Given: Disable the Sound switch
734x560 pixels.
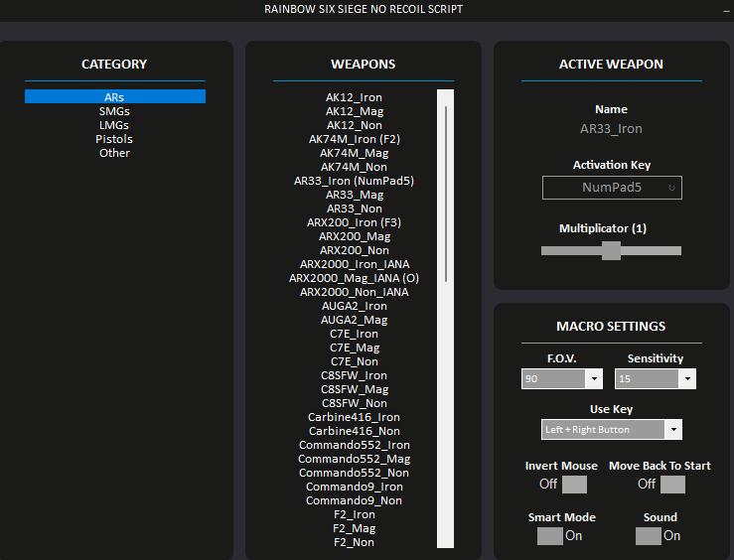Looking at the screenshot, I should (x=649, y=536).
